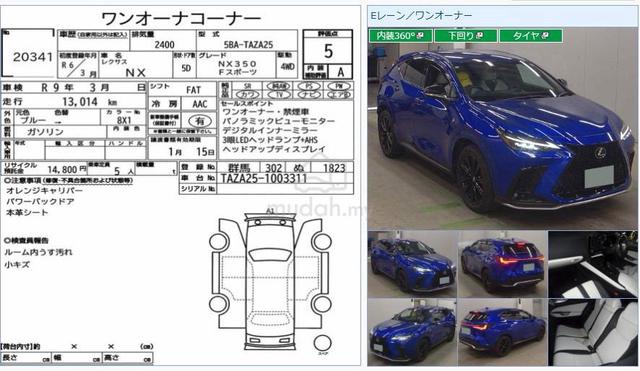Open the 内装360° interior view button

pyautogui.click(x=400, y=36)
